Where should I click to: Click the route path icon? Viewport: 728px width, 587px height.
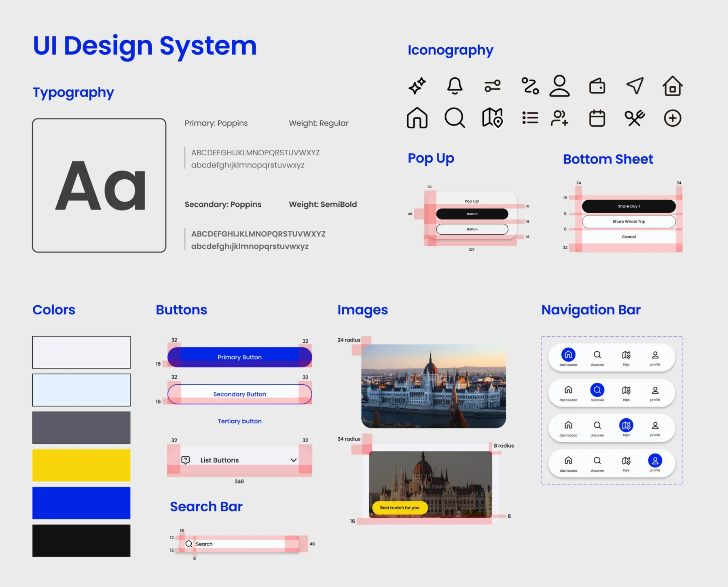[530, 86]
